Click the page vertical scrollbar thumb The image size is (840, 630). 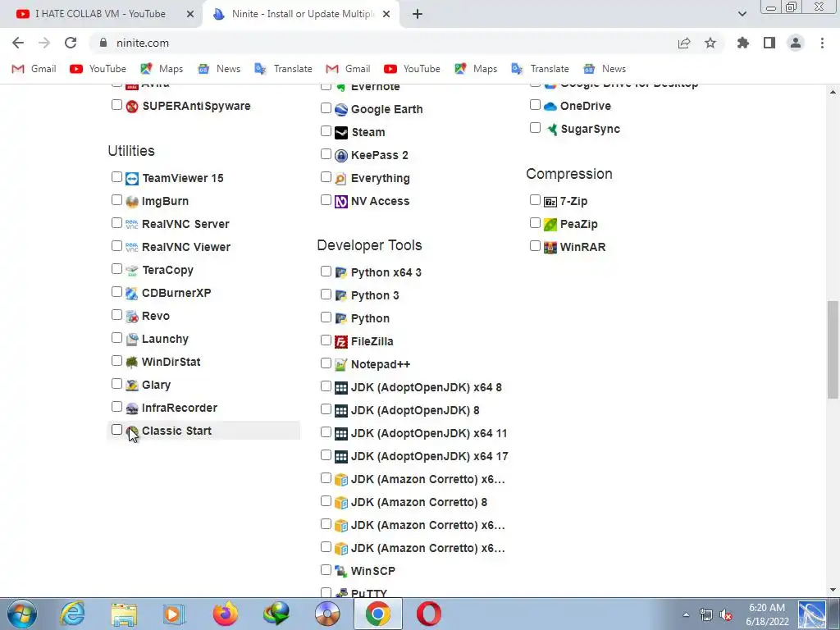(833, 349)
